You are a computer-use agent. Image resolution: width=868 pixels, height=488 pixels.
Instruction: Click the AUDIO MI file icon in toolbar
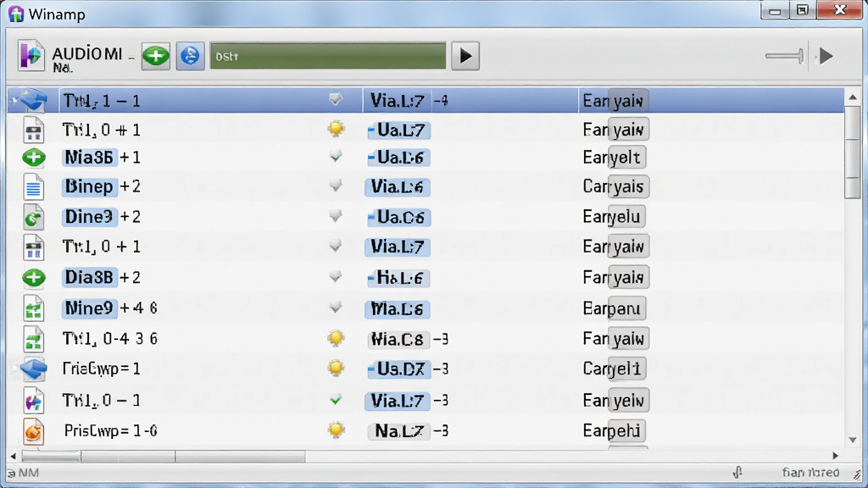(x=31, y=55)
